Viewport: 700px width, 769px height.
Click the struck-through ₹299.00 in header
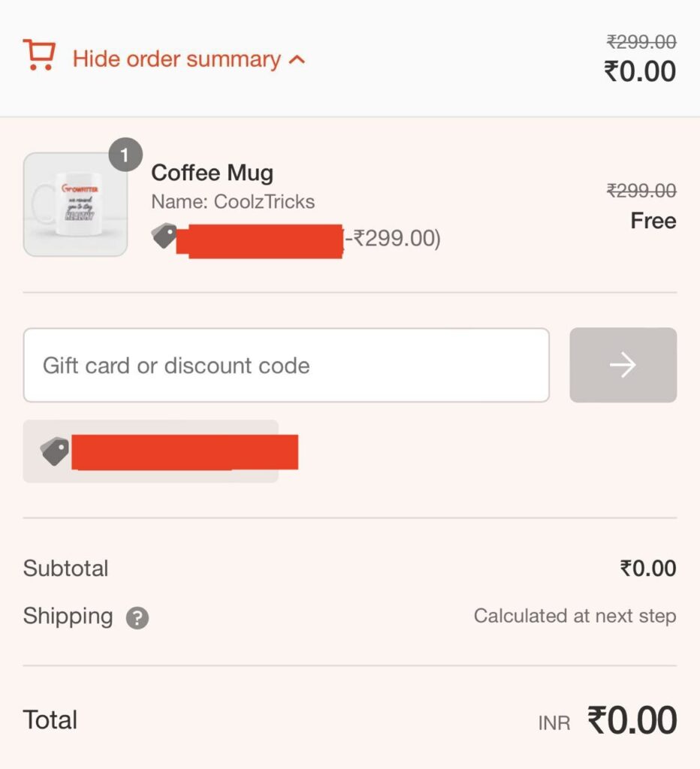click(x=641, y=42)
